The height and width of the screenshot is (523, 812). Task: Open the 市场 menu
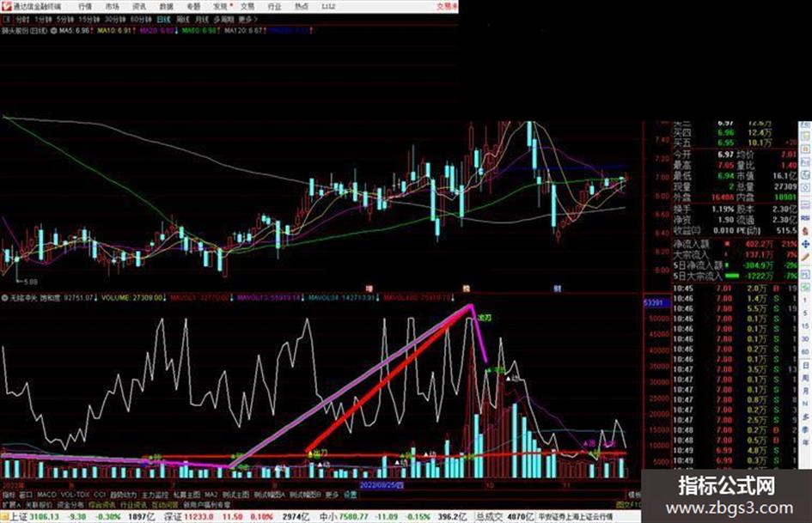click(x=112, y=6)
